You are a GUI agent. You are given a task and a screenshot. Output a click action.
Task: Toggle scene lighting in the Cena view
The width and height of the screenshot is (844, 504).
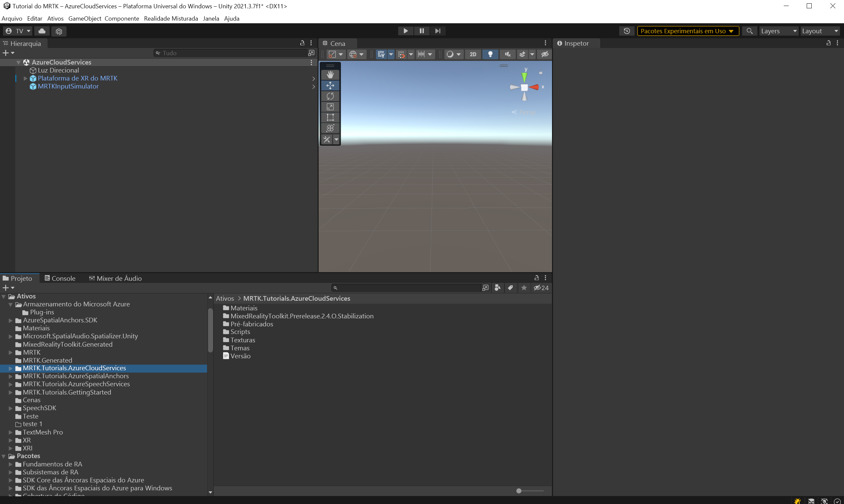[x=490, y=54]
